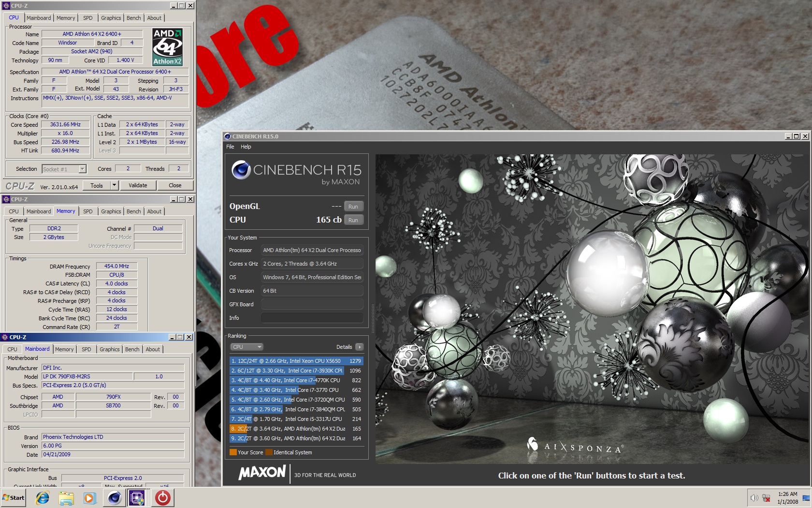Click Details arrow button in Ranking
This screenshot has width=812, height=508.
pos(360,347)
